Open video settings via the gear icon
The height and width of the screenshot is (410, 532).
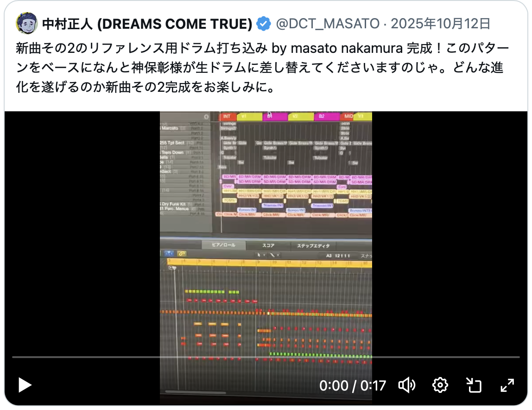[x=440, y=385]
